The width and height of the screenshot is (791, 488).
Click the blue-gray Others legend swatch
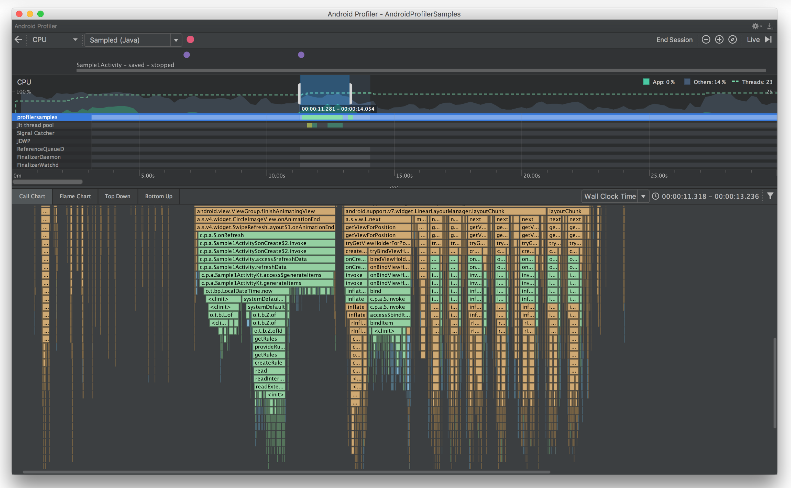[x=687, y=82]
